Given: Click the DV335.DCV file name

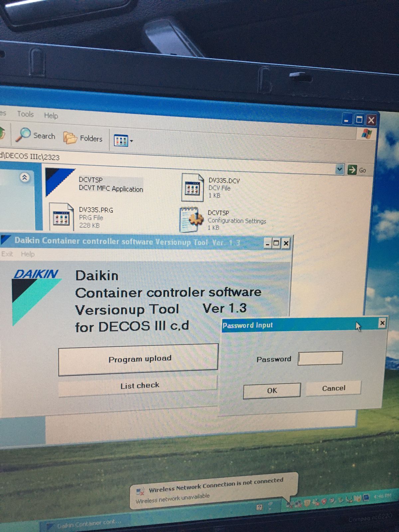Looking at the screenshot, I should click(224, 181).
